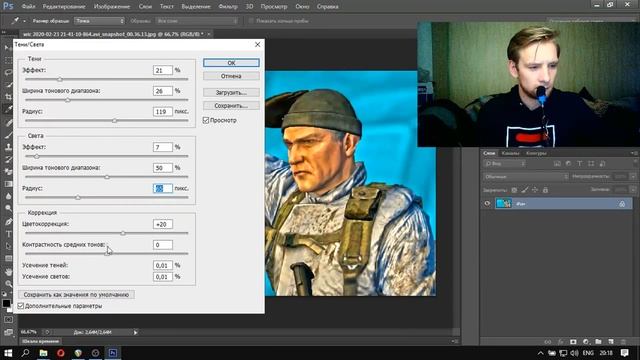
Task: Open the Непрозрачность opacity dropdown arrow
Action: (633, 177)
